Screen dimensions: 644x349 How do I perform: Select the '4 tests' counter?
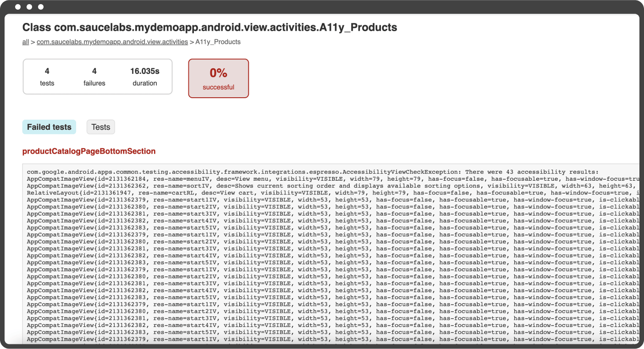(47, 77)
